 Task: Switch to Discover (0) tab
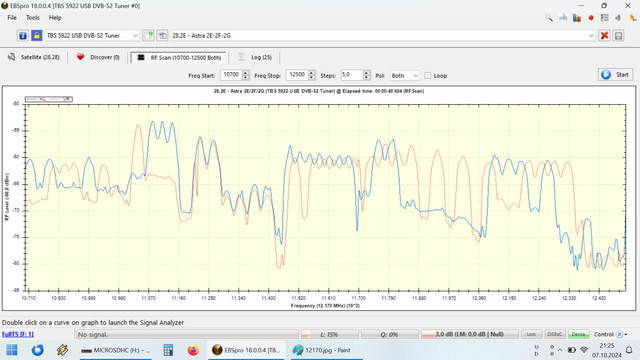(98, 57)
